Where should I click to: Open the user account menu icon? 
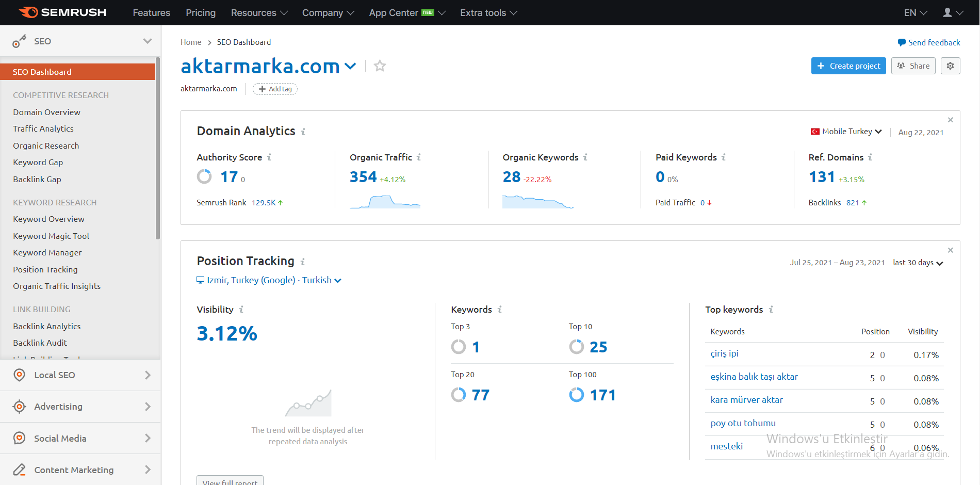(x=952, y=12)
